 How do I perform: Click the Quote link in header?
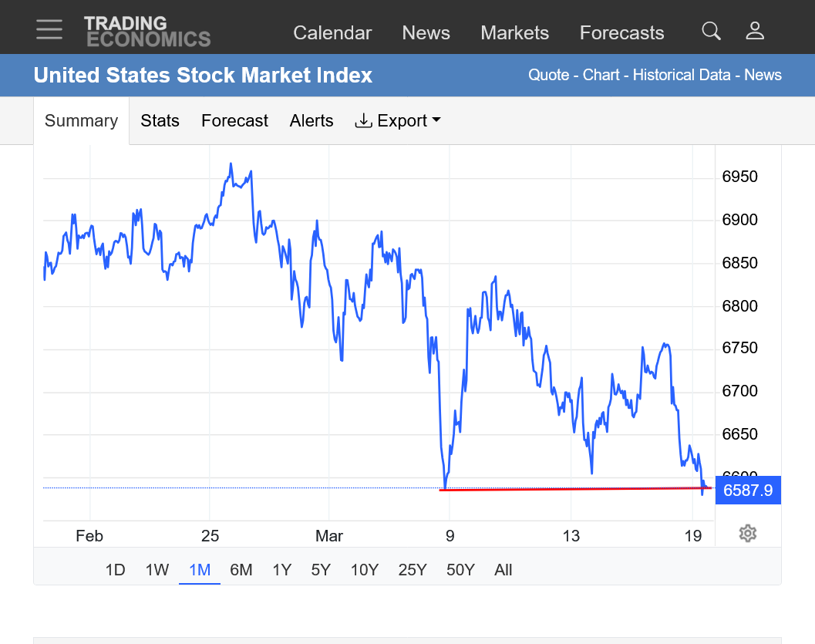coord(548,76)
